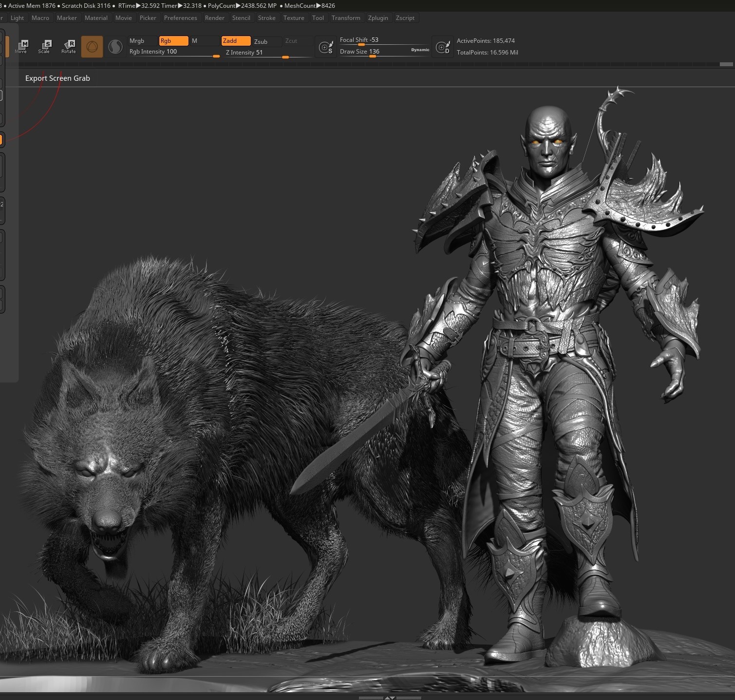This screenshot has width=735, height=700.
Task: Open the current brush selector
Action: (92, 47)
